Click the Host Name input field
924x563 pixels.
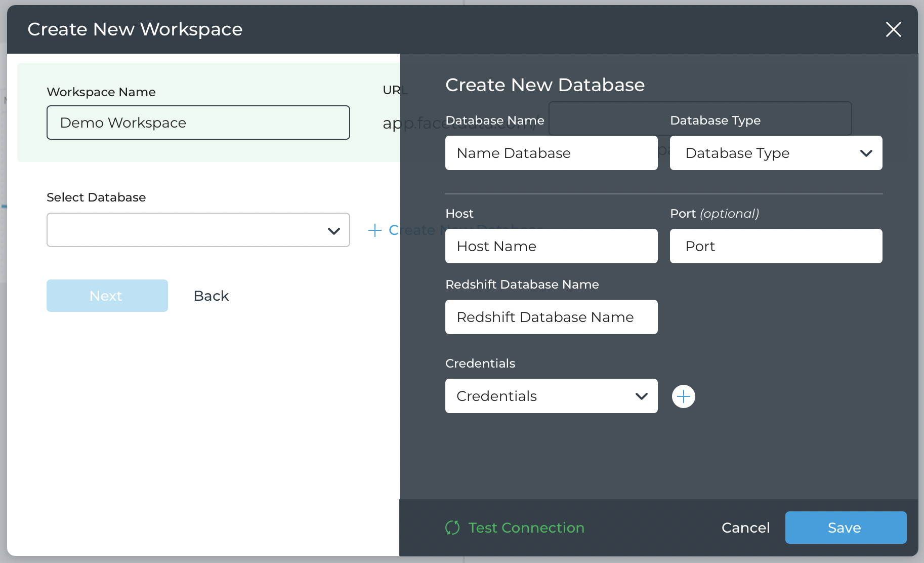(551, 246)
